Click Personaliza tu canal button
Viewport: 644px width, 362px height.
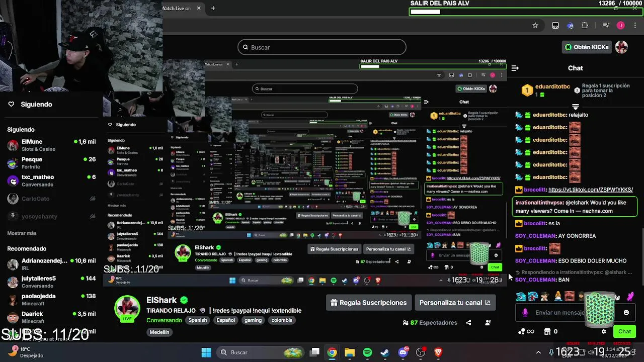[455, 303]
